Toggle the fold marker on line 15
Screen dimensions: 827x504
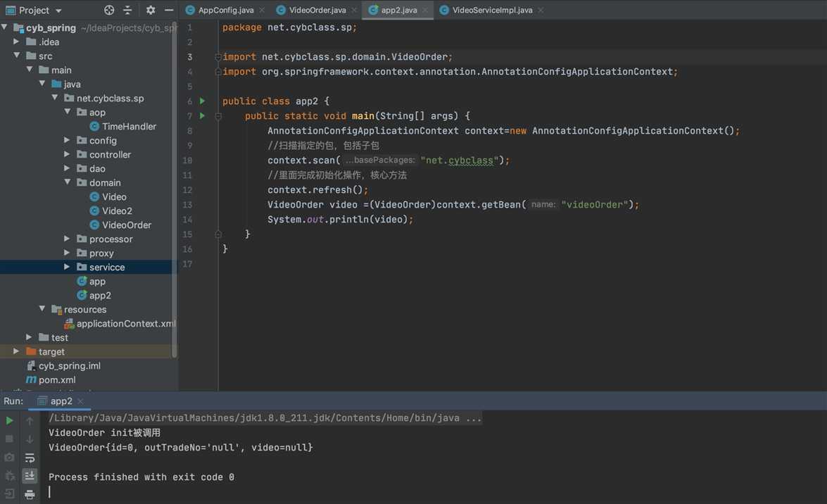point(217,234)
